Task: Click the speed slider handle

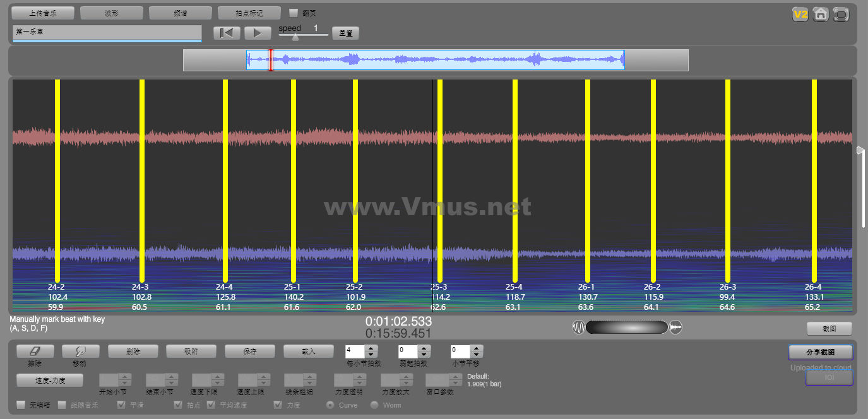Action: click(295, 37)
